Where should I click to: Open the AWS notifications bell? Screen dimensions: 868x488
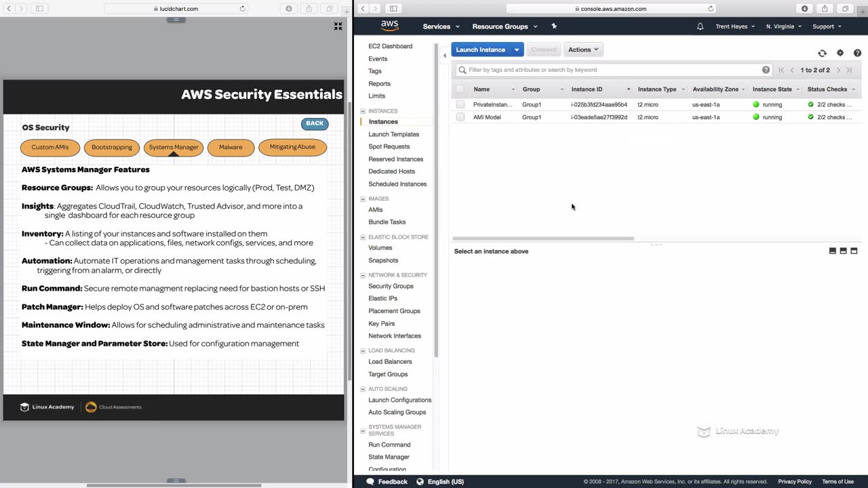pyautogui.click(x=700, y=26)
